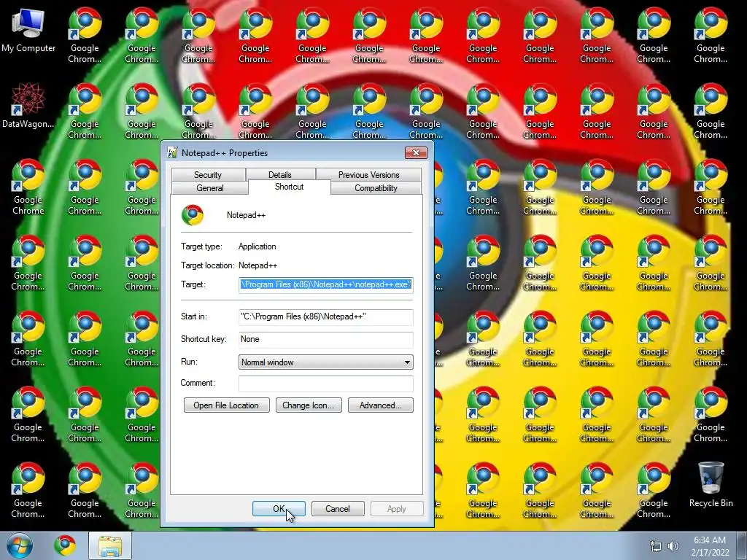Select the Chrome shortcut in the desktop's top-right corner
This screenshot has height=560, width=747.
711,35
